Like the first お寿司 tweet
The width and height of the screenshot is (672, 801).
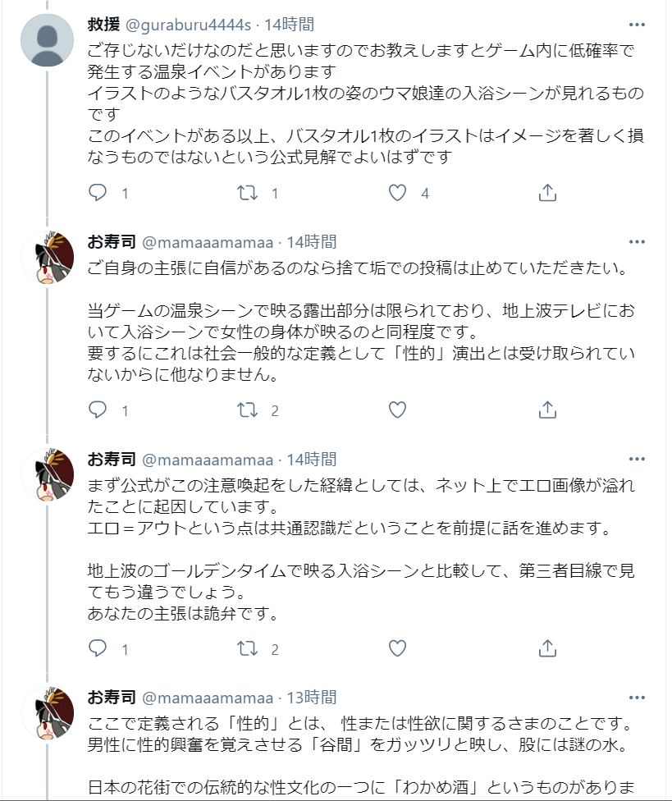tap(398, 410)
